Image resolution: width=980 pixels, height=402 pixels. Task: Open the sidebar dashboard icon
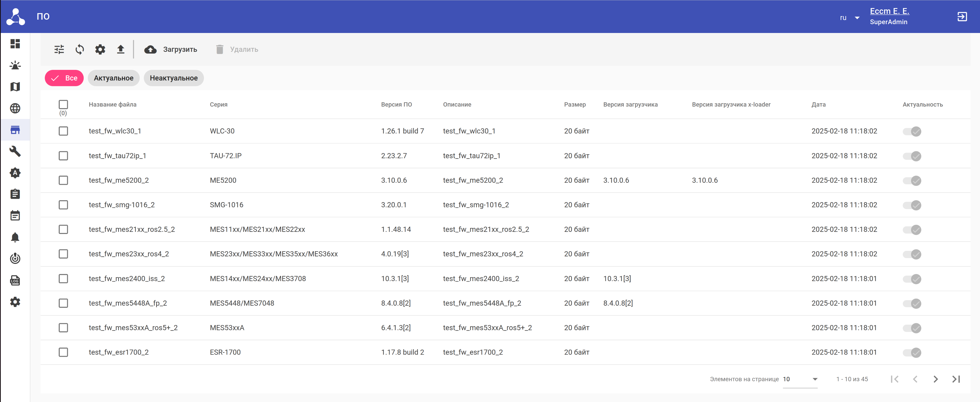click(x=15, y=44)
